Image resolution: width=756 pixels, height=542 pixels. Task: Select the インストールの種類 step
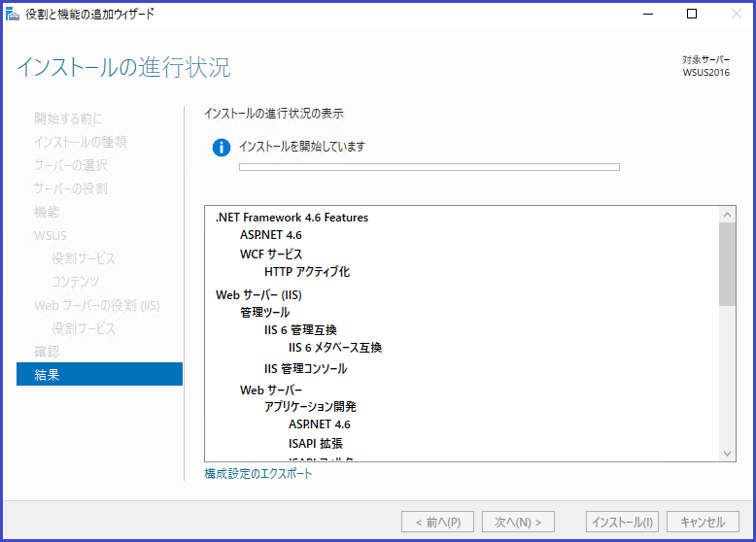point(81,142)
